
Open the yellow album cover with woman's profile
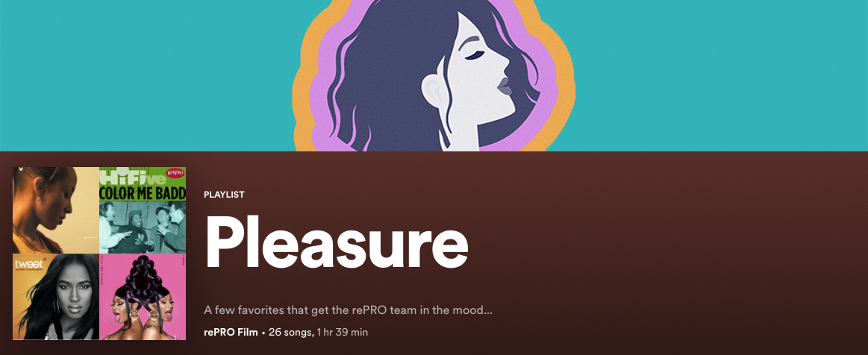[56, 210]
